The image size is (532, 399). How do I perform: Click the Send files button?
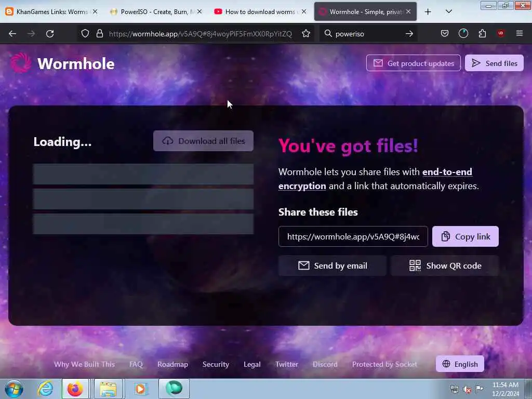494,63
